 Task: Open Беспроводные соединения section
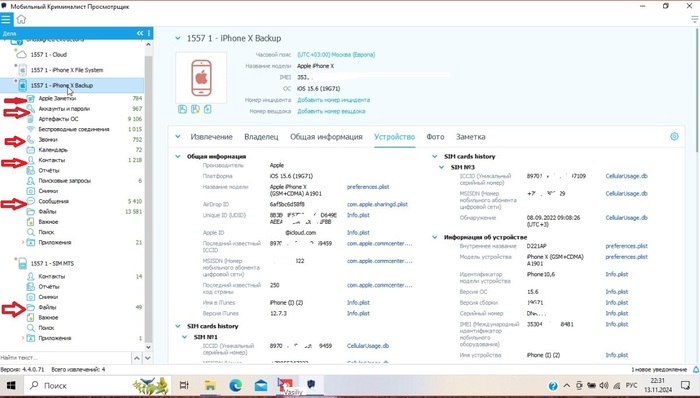[74, 129]
